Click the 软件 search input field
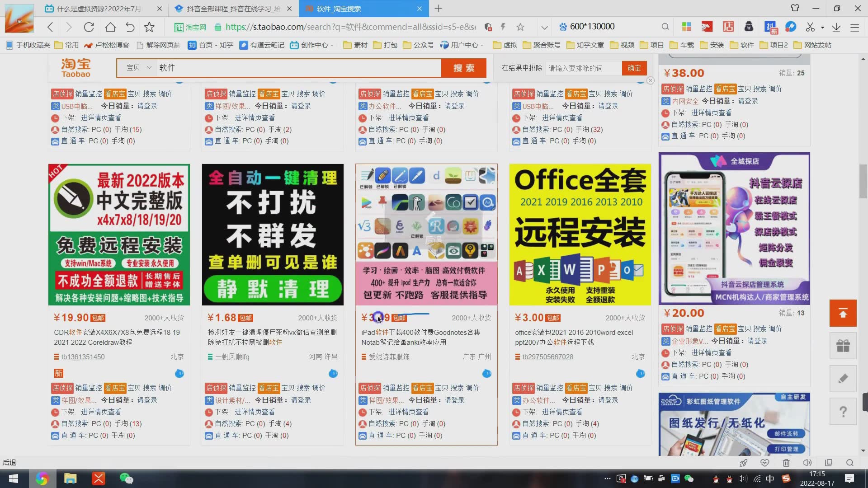This screenshot has height=488, width=868. click(298, 68)
